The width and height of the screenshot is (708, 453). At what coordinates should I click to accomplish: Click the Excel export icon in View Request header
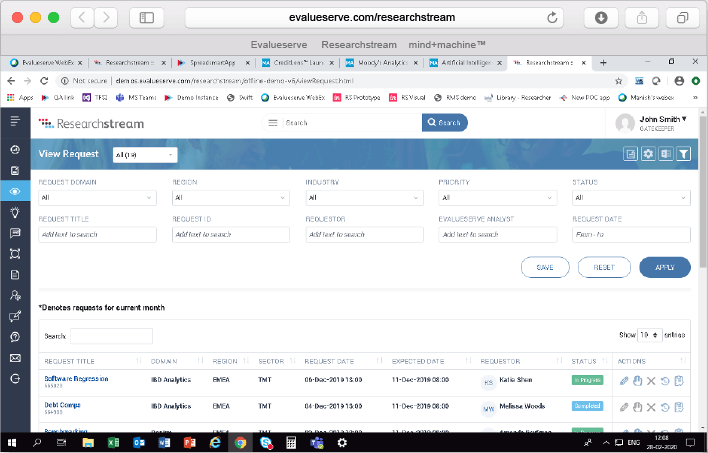666,154
